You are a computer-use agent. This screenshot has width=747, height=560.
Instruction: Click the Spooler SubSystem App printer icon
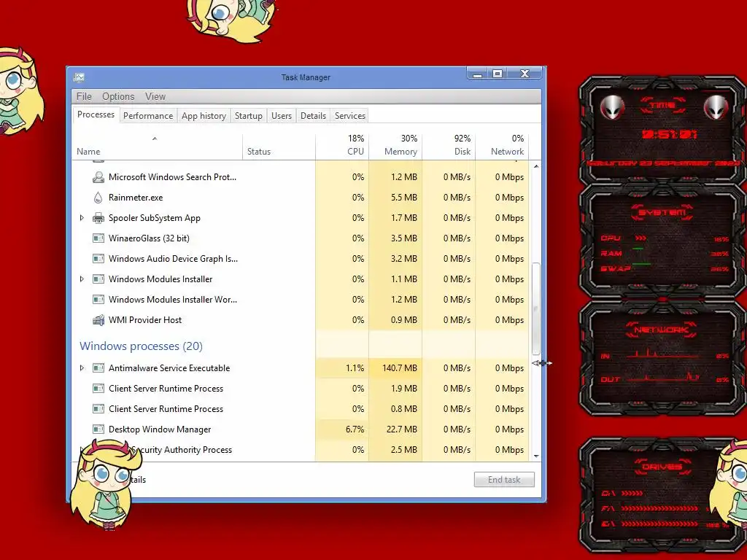tap(98, 218)
